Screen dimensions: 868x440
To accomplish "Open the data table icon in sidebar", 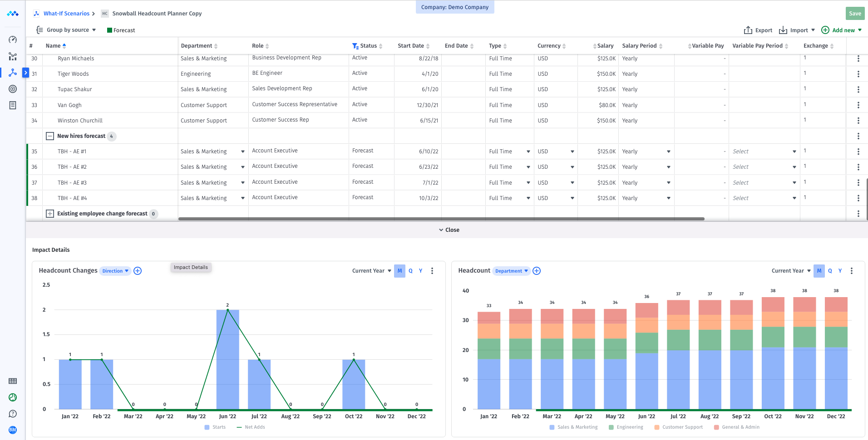I will point(13,381).
